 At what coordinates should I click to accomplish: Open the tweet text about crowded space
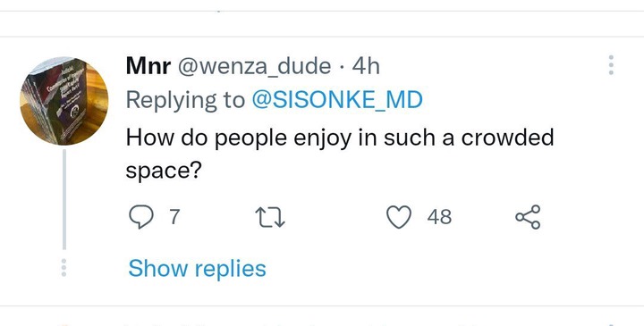tap(340, 154)
